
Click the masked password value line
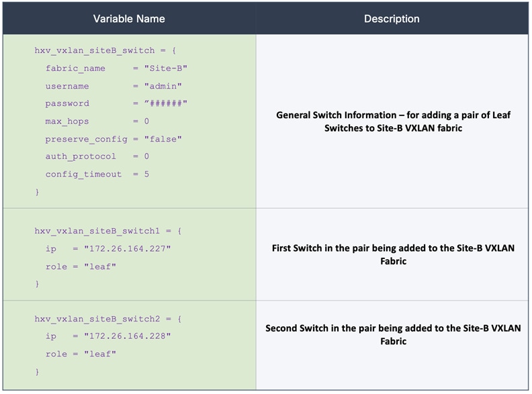click(116, 103)
